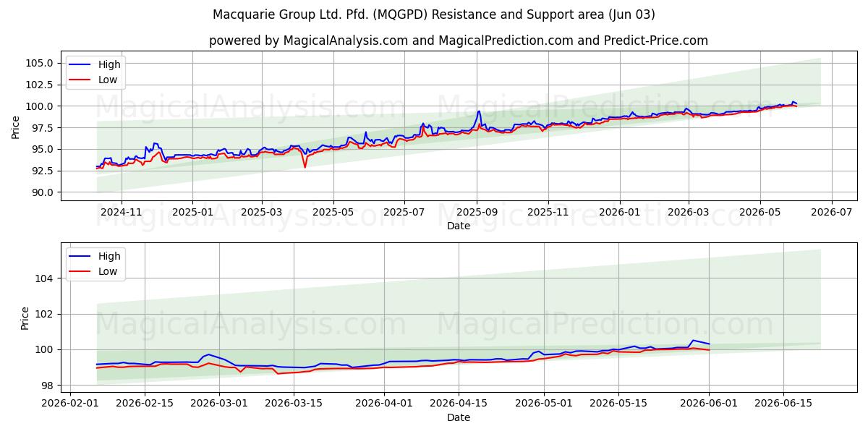Click the 2025-09 date tick label
This screenshot has width=868, height=434.
477,211
